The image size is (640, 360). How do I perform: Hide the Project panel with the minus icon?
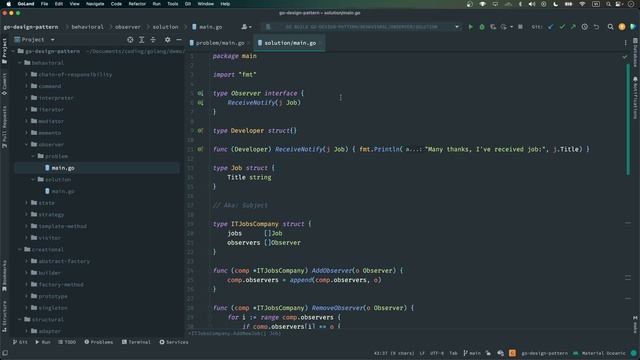coord(179,40)
